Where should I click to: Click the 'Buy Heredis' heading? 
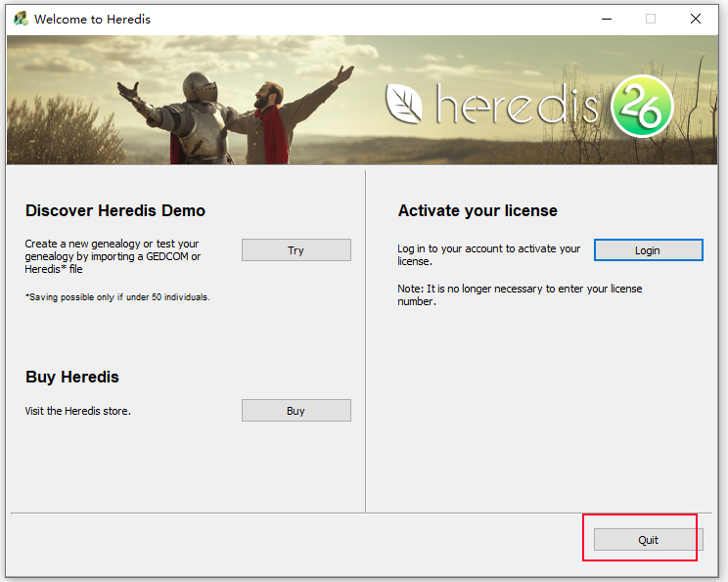pyautogui.click(x=72, y=377)
